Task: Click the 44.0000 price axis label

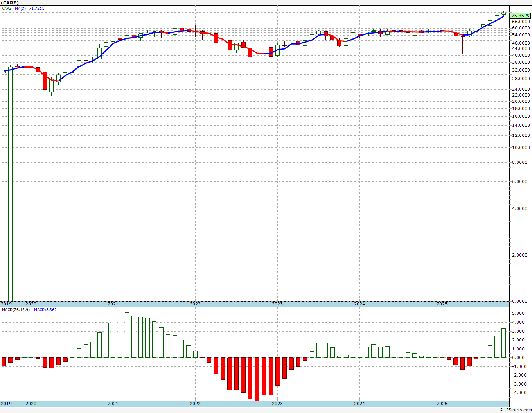Action: pos(521,48)
